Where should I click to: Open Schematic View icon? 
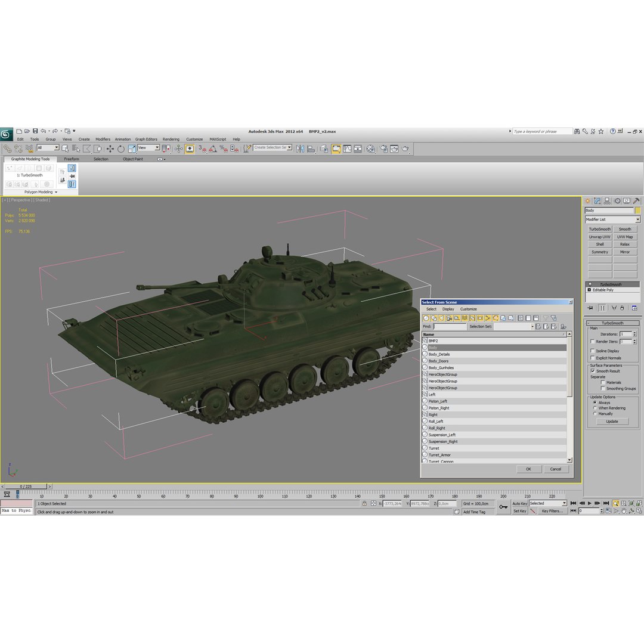(x=358, y=148)
